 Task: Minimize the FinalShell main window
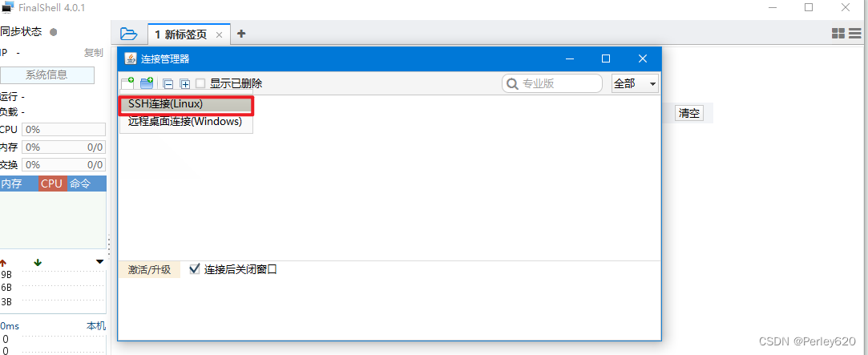pos(772,7)
